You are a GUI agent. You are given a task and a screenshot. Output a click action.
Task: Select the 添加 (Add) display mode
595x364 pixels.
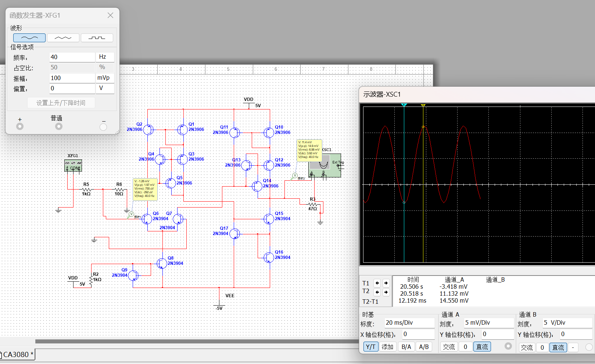(387, 347)
